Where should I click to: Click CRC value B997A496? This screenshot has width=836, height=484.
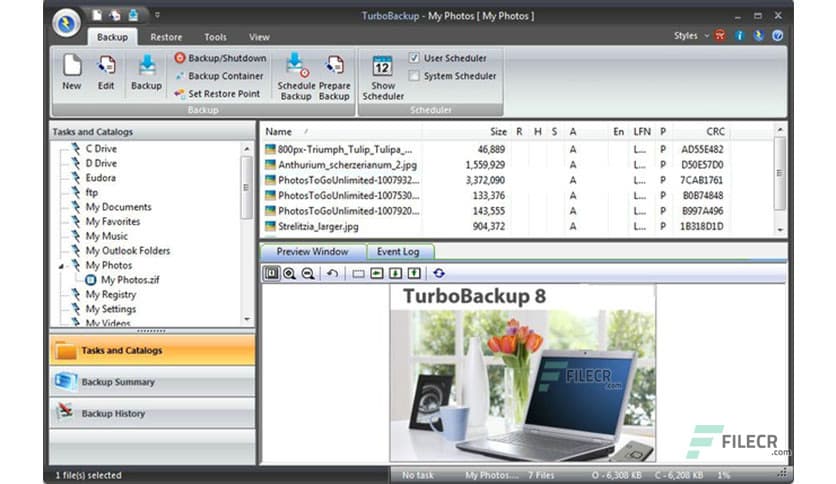pos(702,211)
